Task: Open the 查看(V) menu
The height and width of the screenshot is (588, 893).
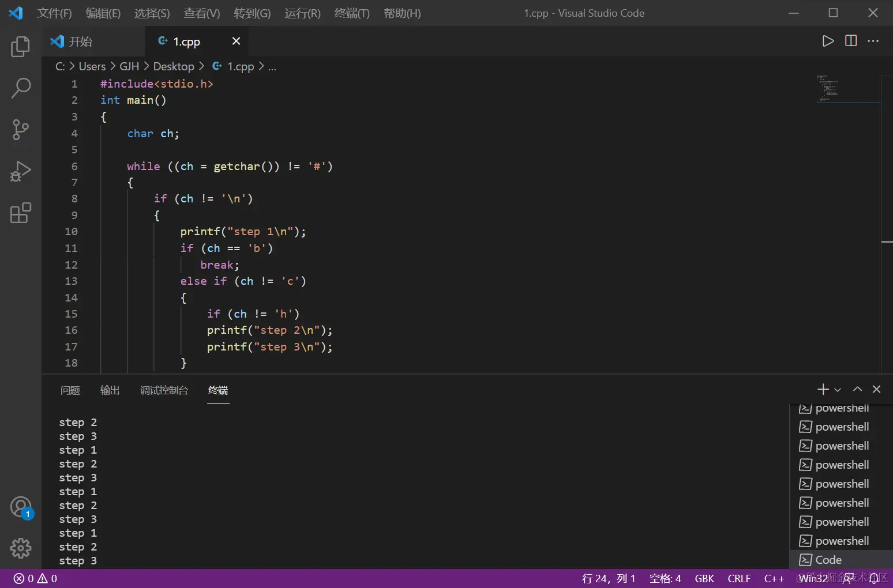Action: [202, 13]
